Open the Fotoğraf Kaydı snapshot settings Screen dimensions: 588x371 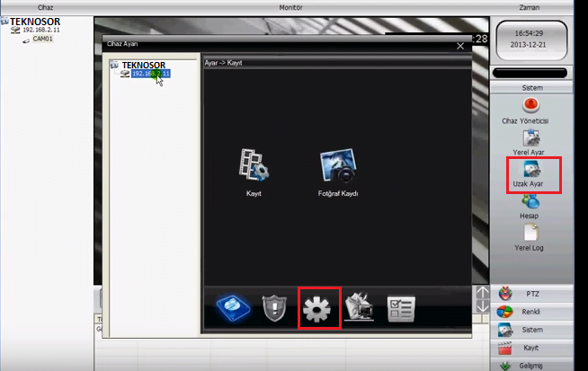tap(338, 166)
